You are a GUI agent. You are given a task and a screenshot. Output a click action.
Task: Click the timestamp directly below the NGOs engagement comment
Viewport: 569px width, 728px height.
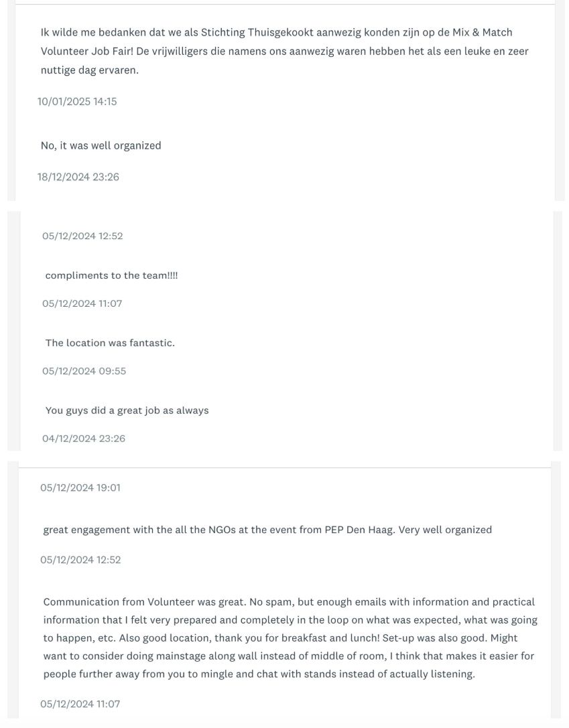click(x=80, y=560)
